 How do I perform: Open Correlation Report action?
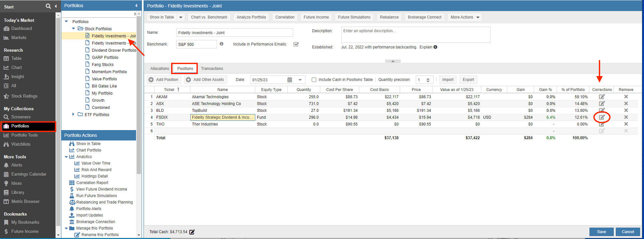pyautogui.click(x=92, y=183)
